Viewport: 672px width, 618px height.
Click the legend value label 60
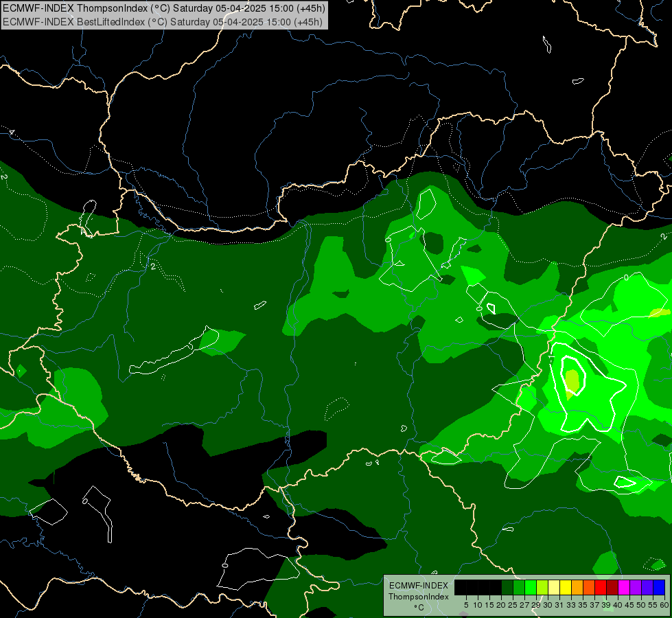point(664,605)
